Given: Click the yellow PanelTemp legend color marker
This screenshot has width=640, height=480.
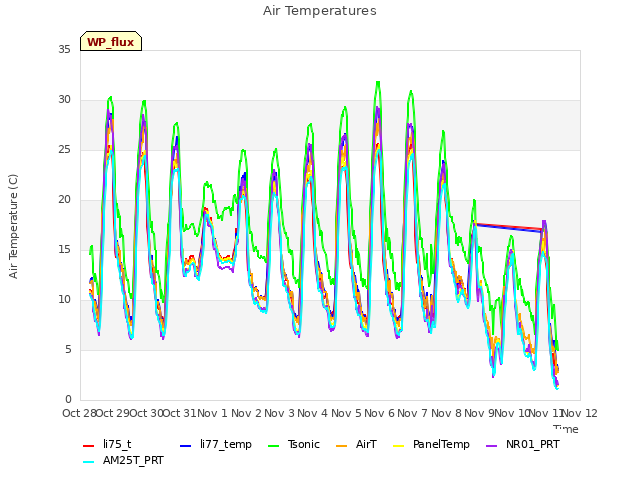Looking at the screenshot, I should [398, 446].
